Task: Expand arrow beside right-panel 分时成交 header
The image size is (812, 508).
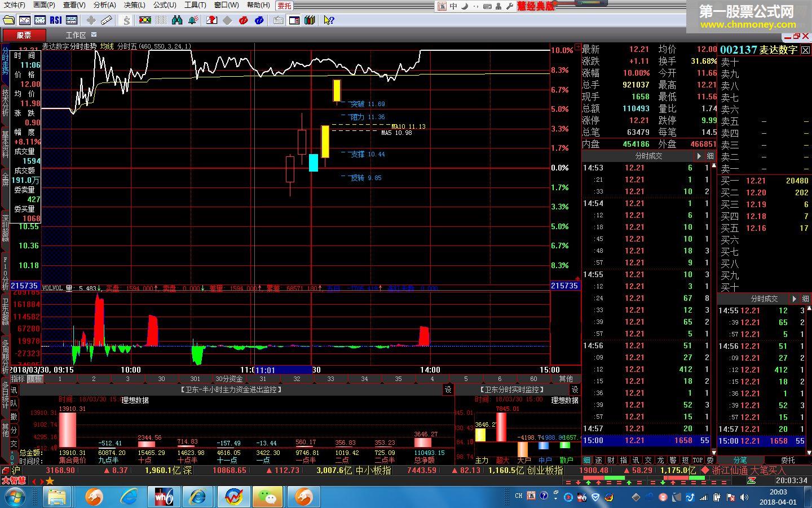Action: (795, 299)
